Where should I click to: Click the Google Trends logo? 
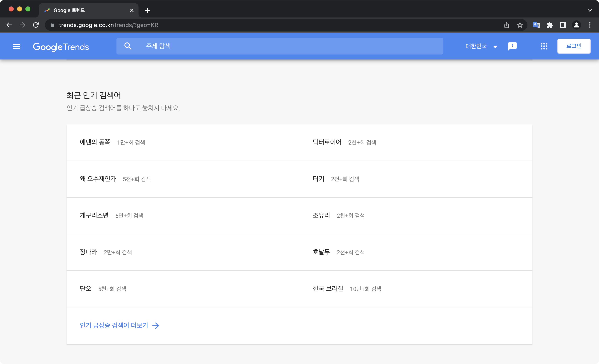[x=61, y=47]
